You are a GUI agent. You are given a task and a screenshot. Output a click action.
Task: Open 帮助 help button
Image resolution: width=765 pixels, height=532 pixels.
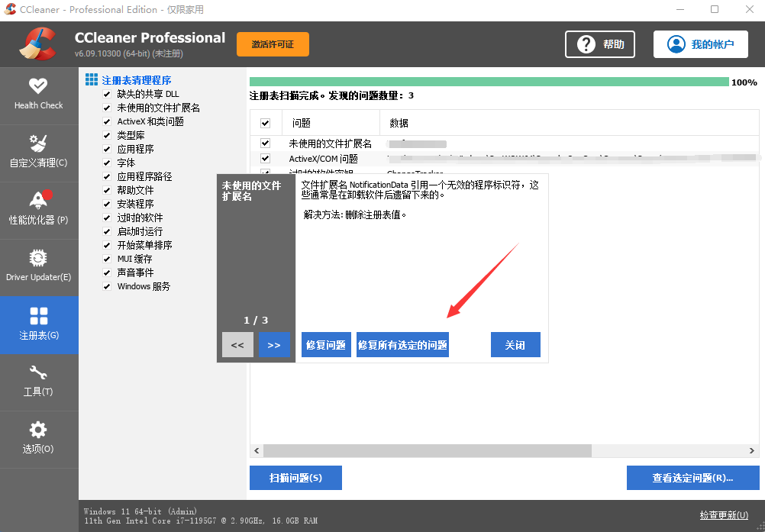click(600, 44)
